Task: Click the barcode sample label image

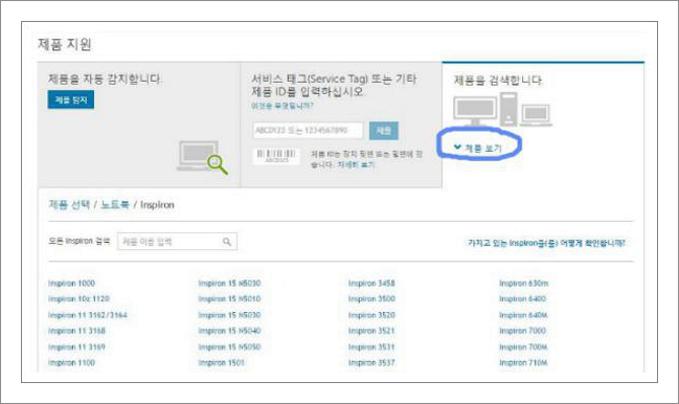Action: (x=276, y=156)
